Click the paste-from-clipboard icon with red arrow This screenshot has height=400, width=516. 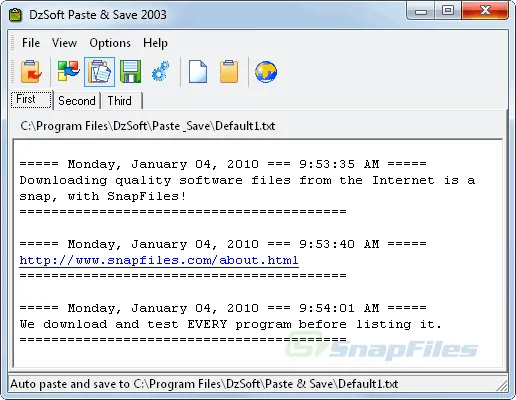[31, 71]
